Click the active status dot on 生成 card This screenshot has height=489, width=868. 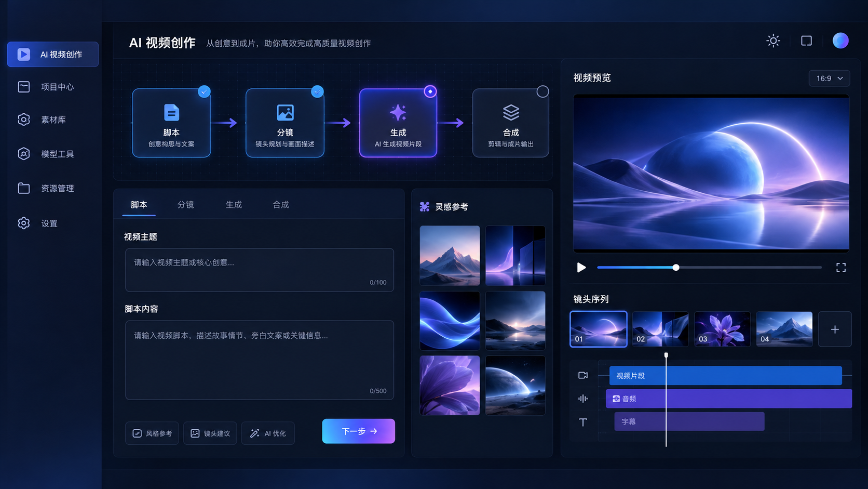[x=430, y=91]
